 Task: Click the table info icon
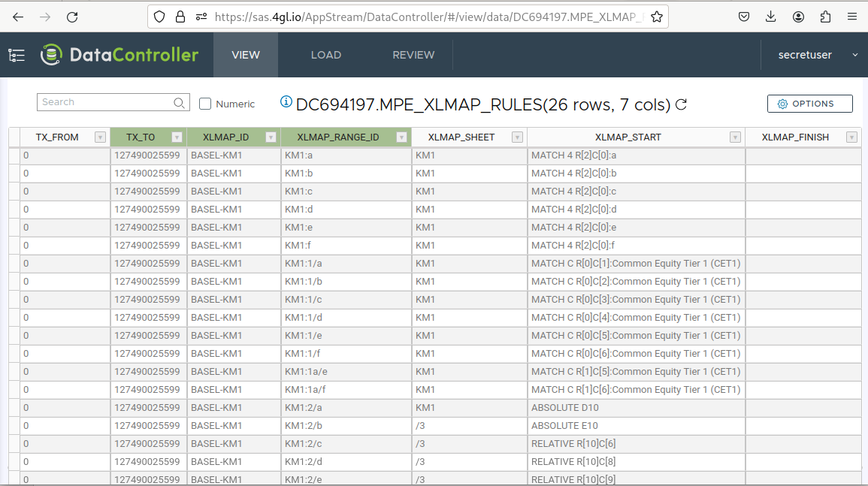(x=286, y=102)
